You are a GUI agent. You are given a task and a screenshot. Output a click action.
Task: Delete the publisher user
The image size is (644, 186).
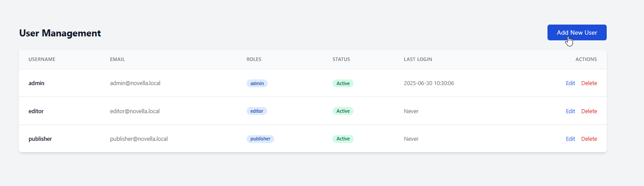click(589, 139)
